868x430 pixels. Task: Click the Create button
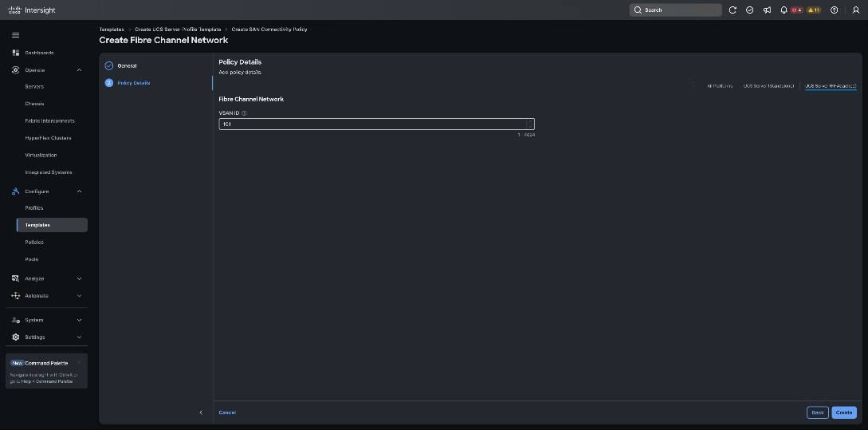point(843,412)
